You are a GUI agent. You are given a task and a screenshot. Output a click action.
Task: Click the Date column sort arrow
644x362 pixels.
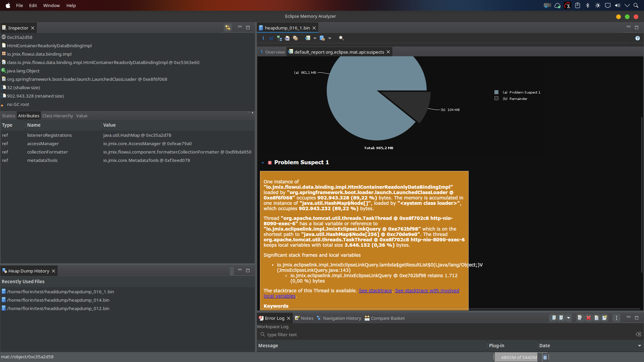tap(639, 346)
